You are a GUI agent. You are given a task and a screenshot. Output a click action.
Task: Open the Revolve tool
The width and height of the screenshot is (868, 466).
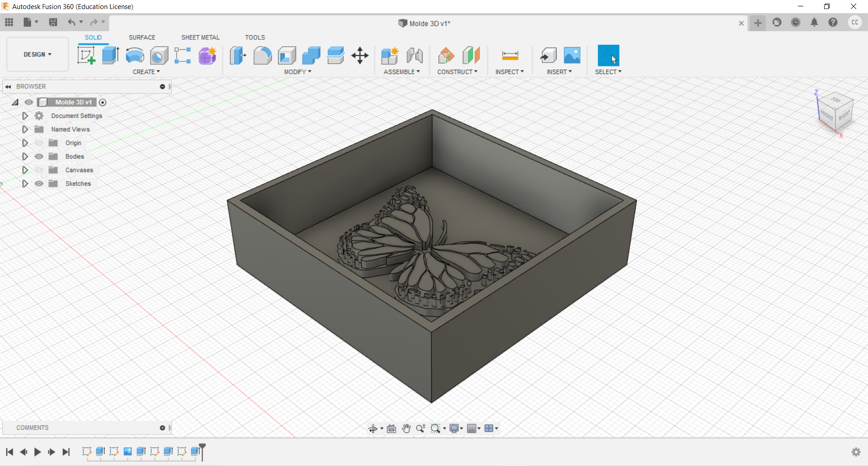pos(134,55)
